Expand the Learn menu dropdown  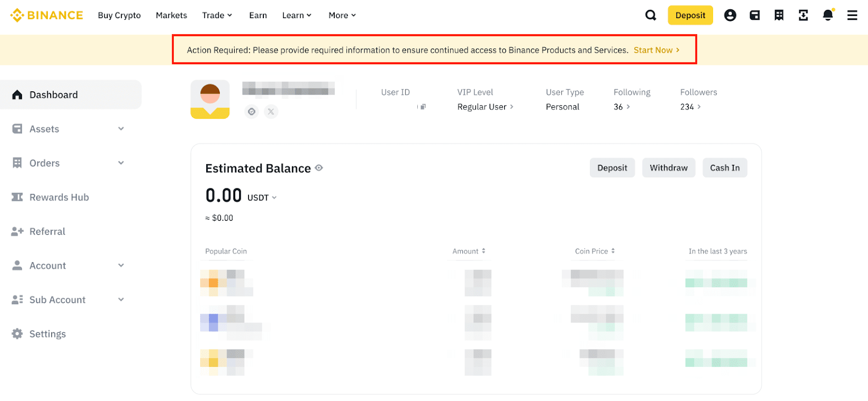point(297,15)
